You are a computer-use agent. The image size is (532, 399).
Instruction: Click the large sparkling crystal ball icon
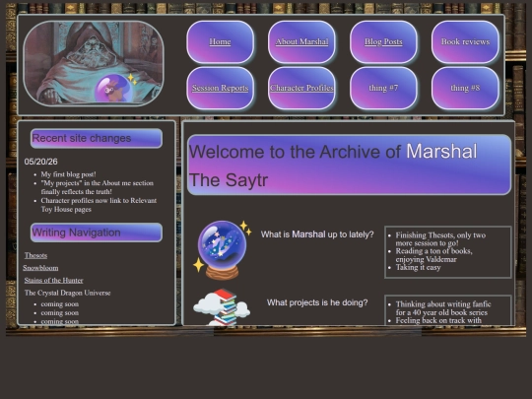coord(223,249)
